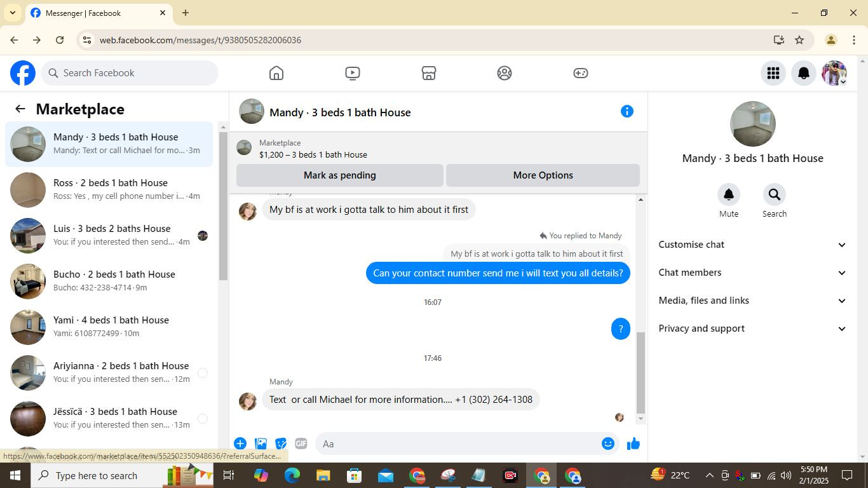
Task: Reload the page in Chrome
Action: pyautogui.click(x=60, y=40)
